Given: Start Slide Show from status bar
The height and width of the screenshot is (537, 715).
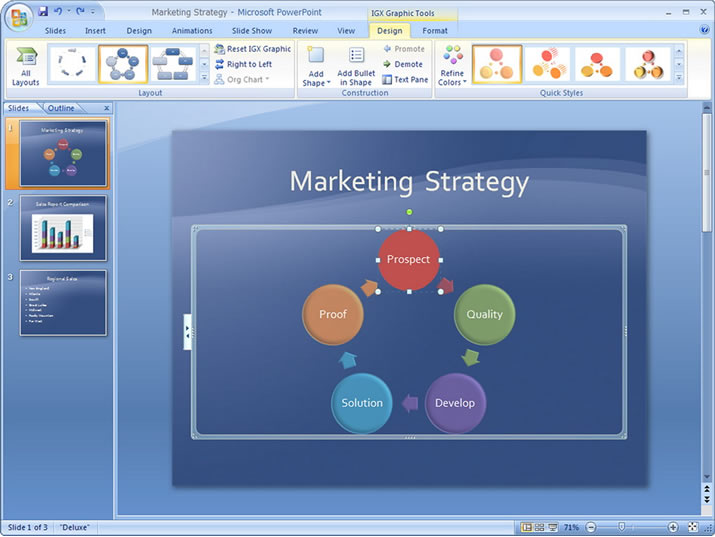Looking at the screenshot, I should click(x=552, y=527).
